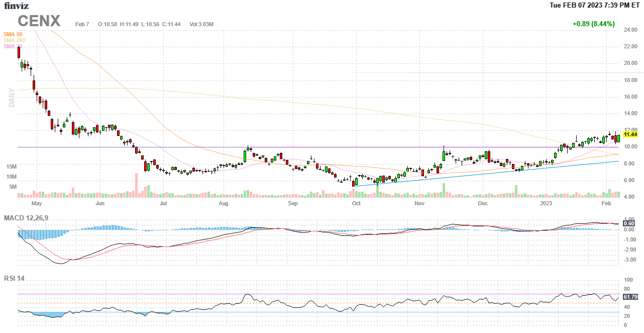Click the May label on time axis

(36, 204)
